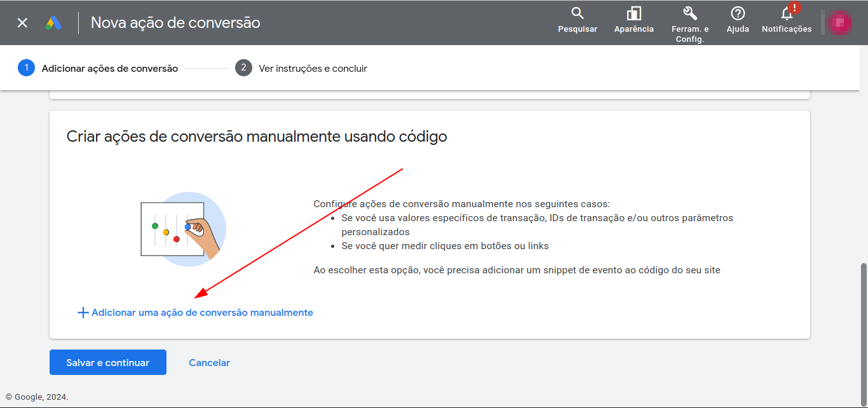The height and width of the screenshot is (408, 868).
Task: Go to Adicionar ações de conversão step
Action: point(109,69)
